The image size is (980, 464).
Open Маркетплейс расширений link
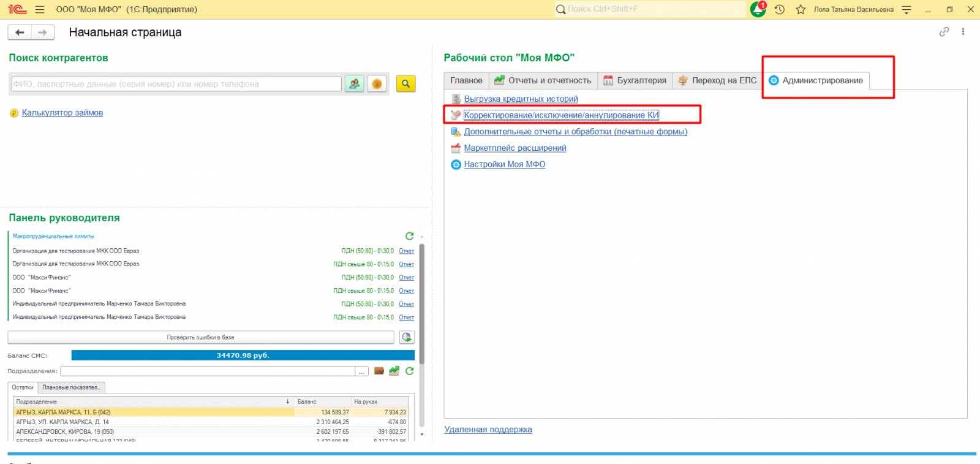515,148
